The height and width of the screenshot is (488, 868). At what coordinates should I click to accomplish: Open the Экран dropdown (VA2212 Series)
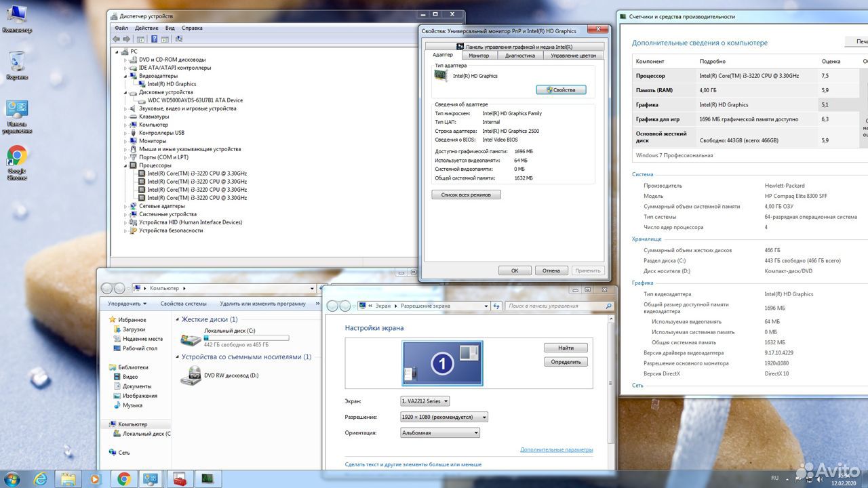click(425, 401)
